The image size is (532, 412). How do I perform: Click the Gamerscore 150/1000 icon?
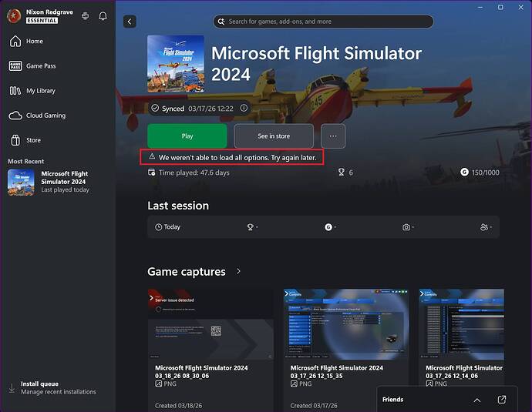pos(464,173)
